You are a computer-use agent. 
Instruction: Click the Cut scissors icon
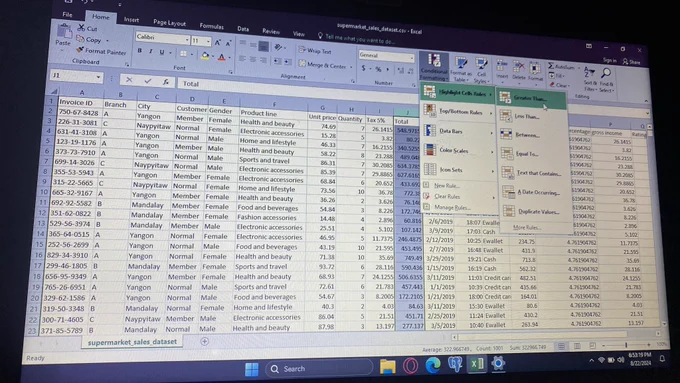[x=81, y=28]
